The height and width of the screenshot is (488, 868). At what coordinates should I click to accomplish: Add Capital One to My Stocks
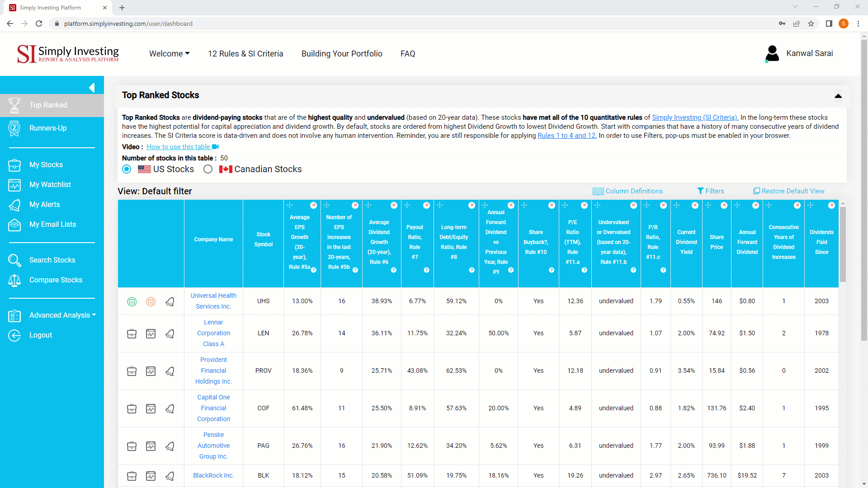pos(132,408)
